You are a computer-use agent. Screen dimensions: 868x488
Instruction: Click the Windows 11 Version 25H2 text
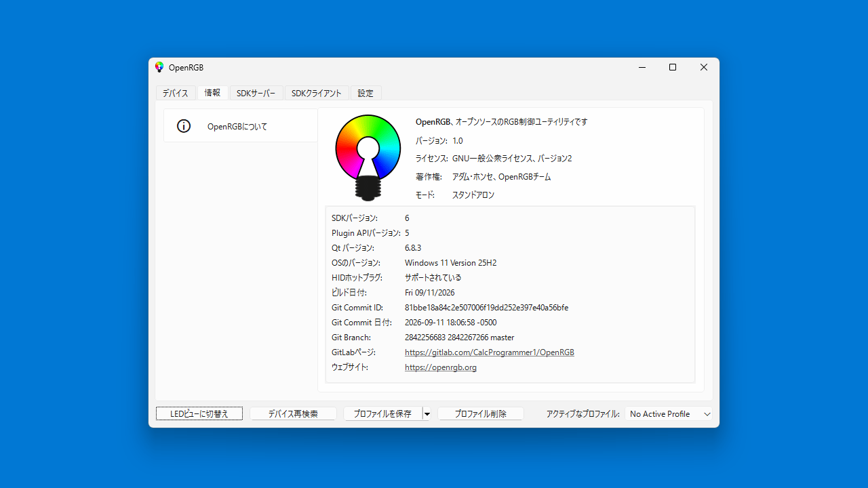pyautogui.click(x=450, y=263)
